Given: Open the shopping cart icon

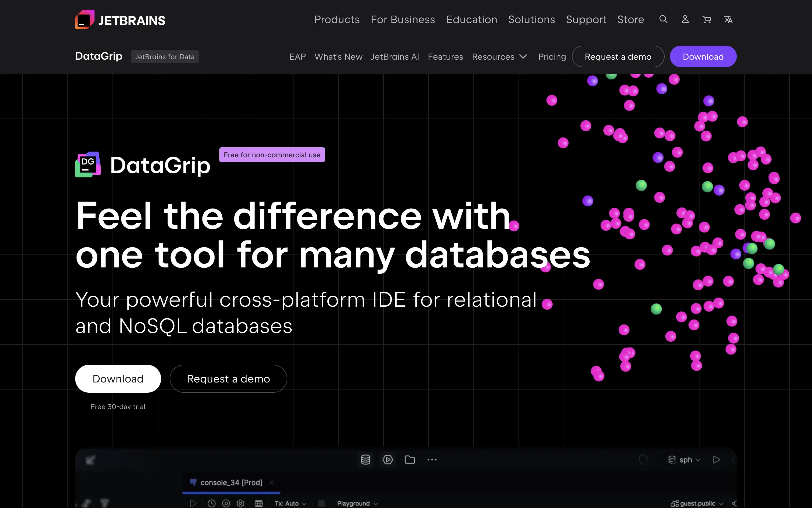Looking at the screenshot, I should coord(707,19).
